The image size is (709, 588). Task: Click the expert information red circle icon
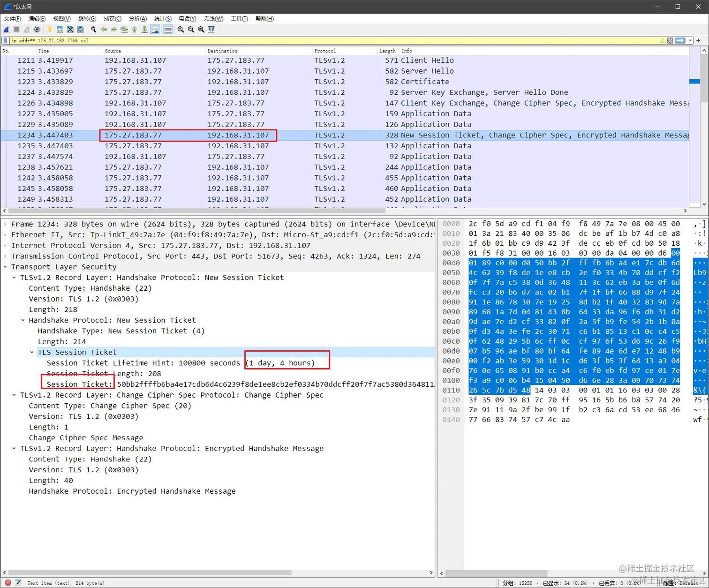tap(8, 583)
